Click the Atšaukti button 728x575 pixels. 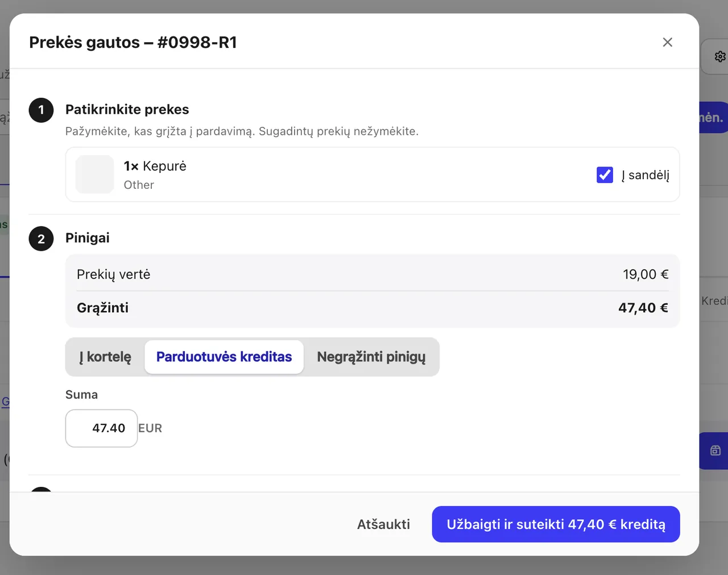click(x=383, y=524)
